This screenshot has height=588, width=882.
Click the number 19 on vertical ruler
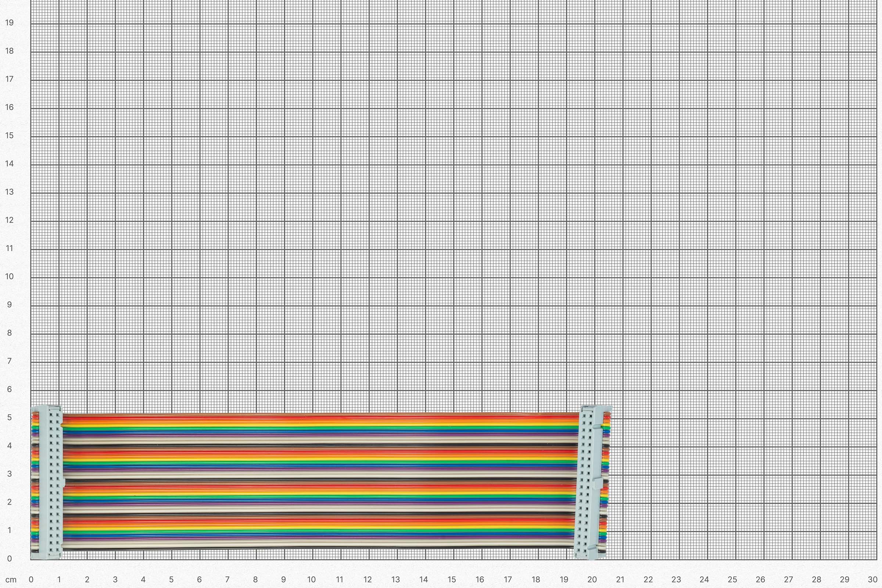click(10, 23)
